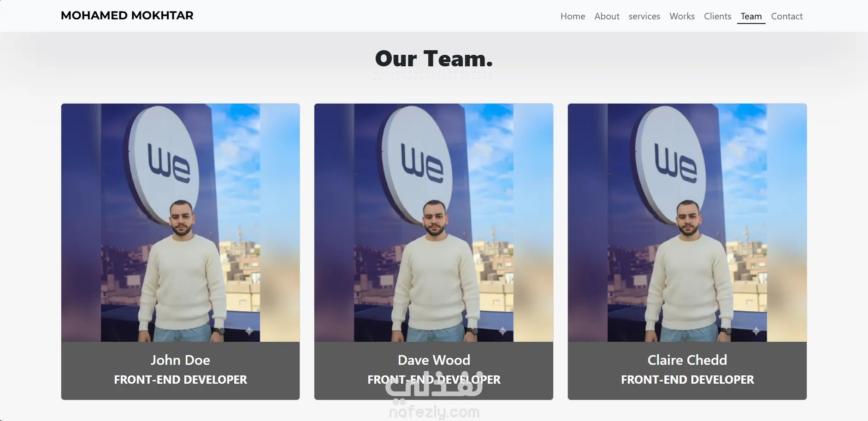
Task: Select the role text under Claire Chedd
Action: pyautogui.click(x=687, y=380)
